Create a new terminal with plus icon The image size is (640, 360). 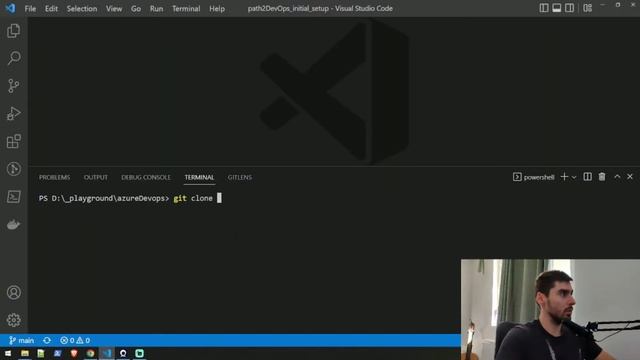point(564,177)
